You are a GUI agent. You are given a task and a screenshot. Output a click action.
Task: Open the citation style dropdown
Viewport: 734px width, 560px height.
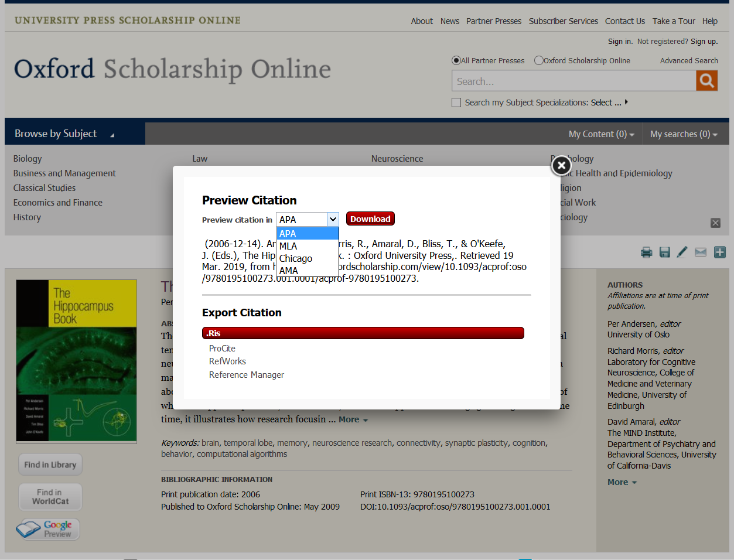308,219
